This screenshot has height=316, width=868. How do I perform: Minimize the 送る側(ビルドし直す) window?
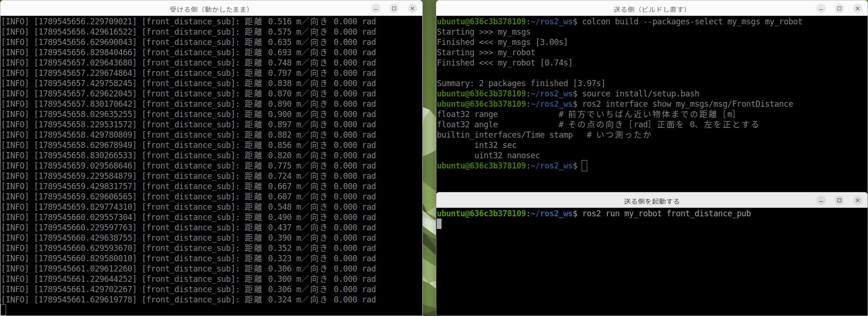click(821, 8)
